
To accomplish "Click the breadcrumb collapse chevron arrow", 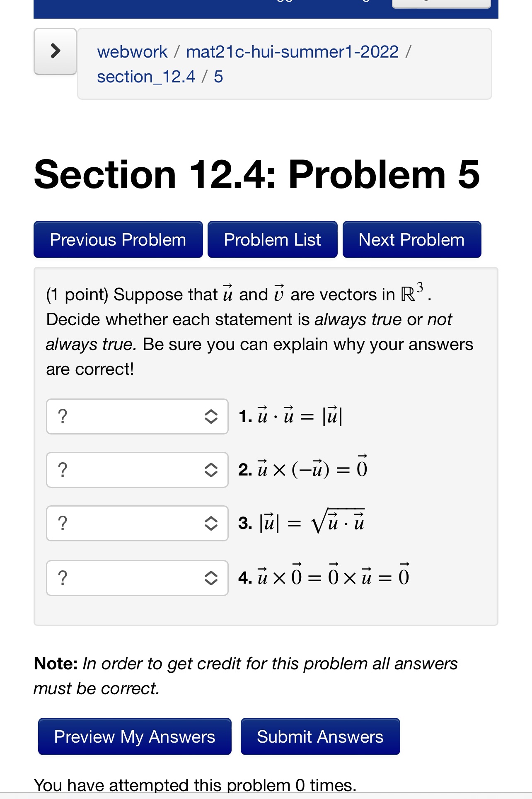I will 55,51.
